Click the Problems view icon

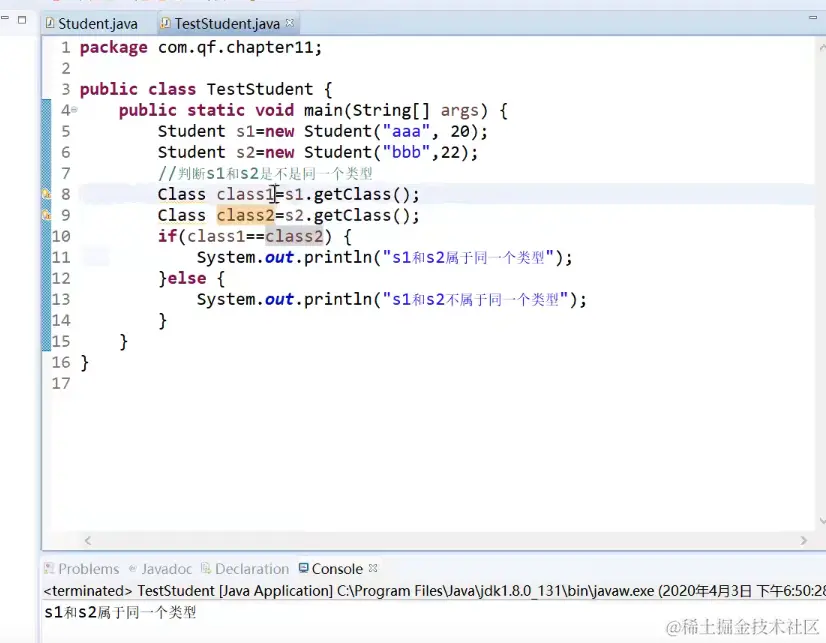tap(50, 568)
